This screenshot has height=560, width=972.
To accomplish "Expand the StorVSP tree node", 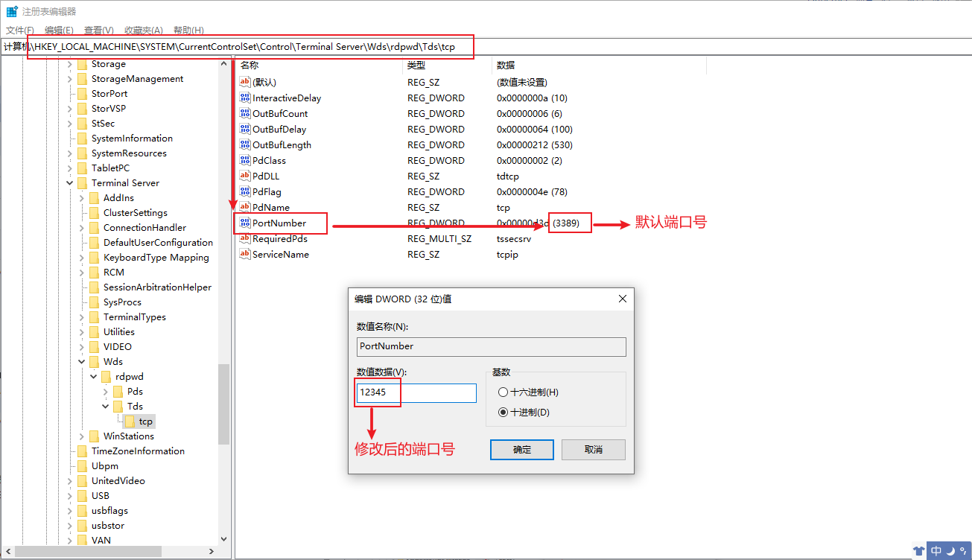I will pos(70,109).
